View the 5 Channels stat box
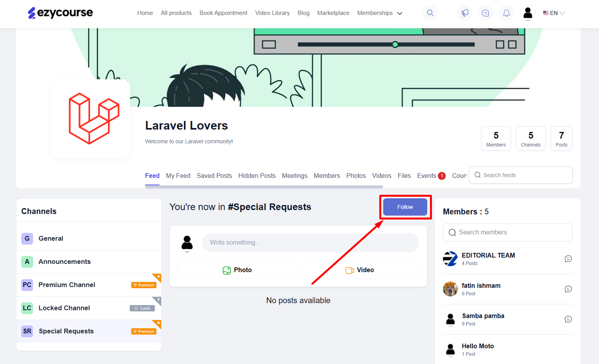599x364 pixels. click(531, 139)
